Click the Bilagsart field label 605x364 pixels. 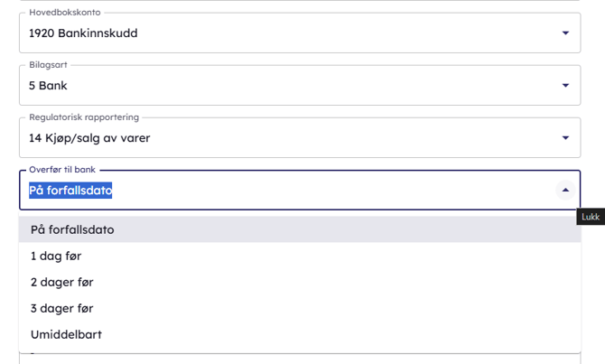click(x=48, y=65)
